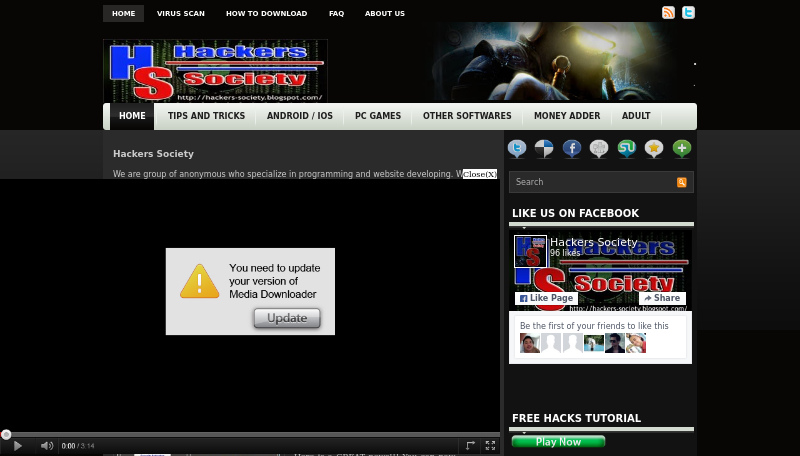Image resolution: width=800 pixels, height=456 pixels.
Task: Open the RSS feed icon
Action: pos(668,13)
